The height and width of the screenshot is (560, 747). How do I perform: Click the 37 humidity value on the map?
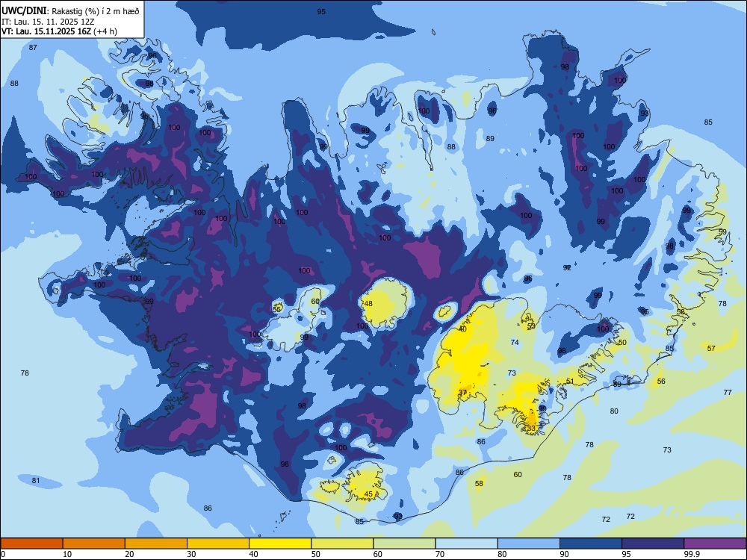462,393
